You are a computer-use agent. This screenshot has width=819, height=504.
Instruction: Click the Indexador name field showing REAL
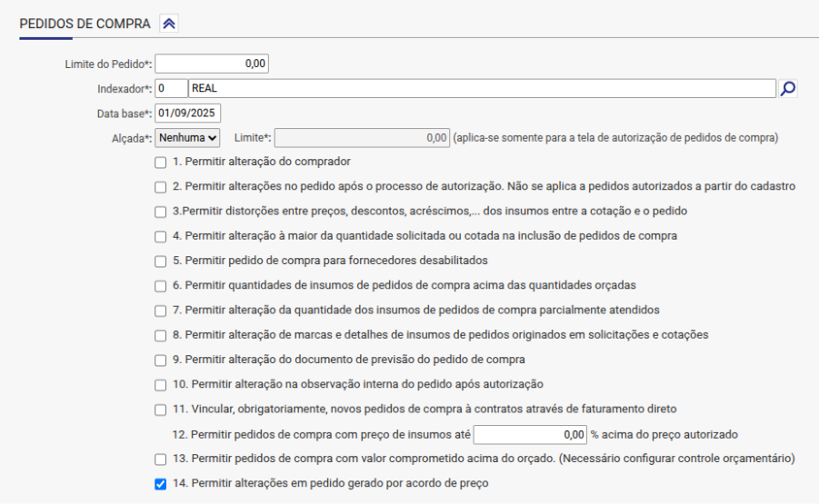coord(482,89)
